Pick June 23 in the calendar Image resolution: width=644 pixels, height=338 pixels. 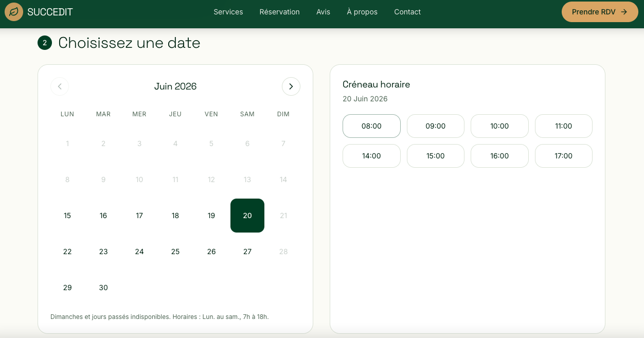click(x=103, y=252)
